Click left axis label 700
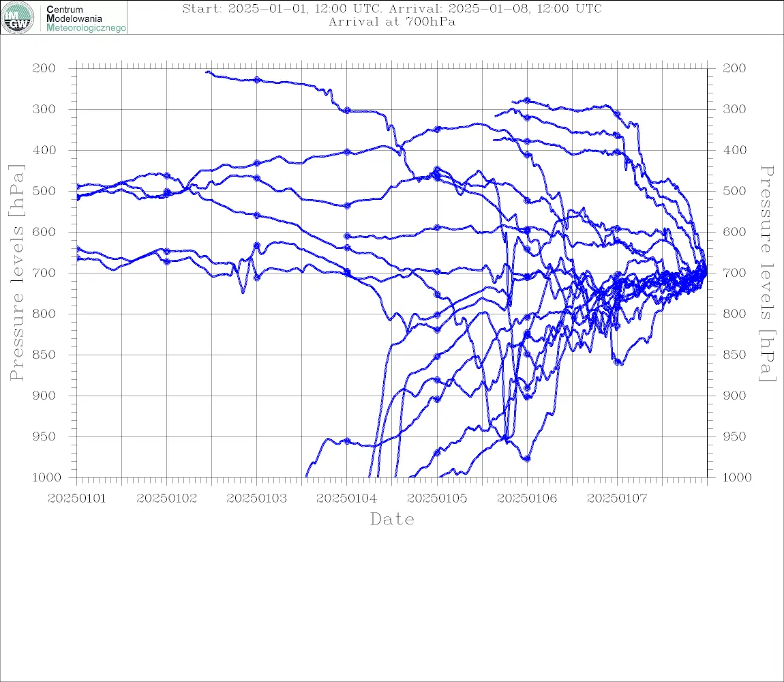 [x=44, y=273]
